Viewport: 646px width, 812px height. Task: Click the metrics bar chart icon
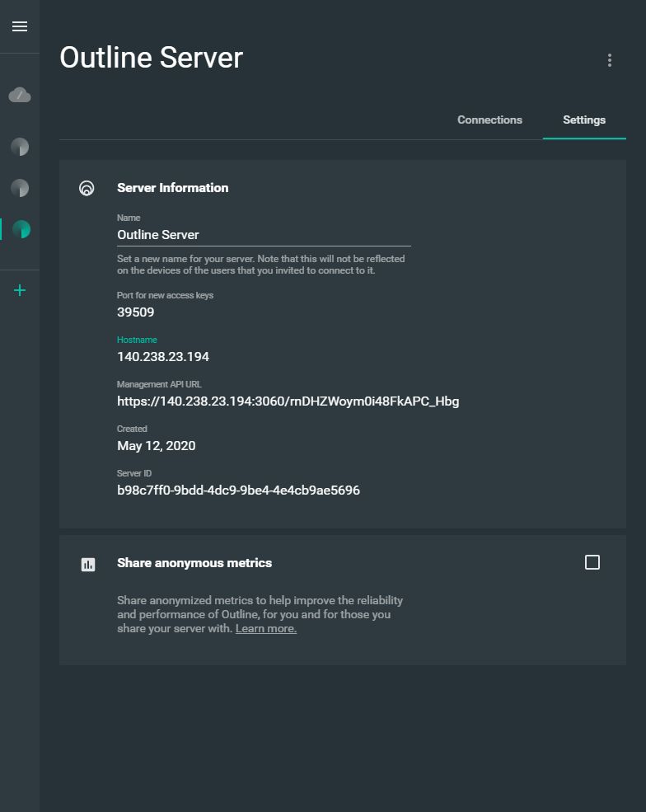coord(88,565)
